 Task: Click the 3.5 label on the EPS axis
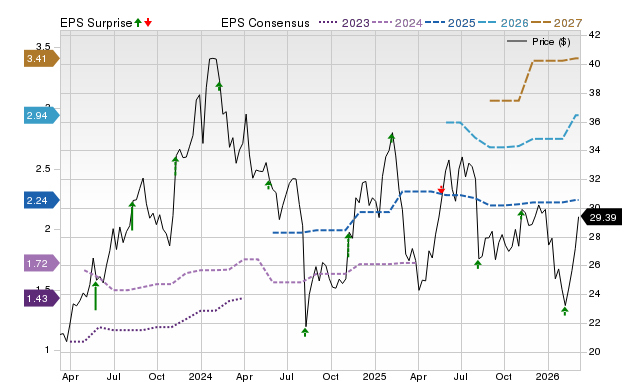coord(43,46)
